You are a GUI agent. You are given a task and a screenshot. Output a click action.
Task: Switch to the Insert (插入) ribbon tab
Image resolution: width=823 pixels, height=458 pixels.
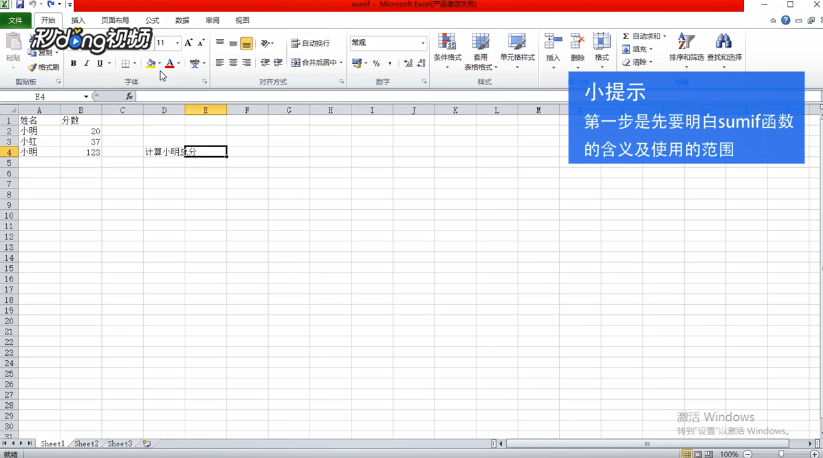78,20
